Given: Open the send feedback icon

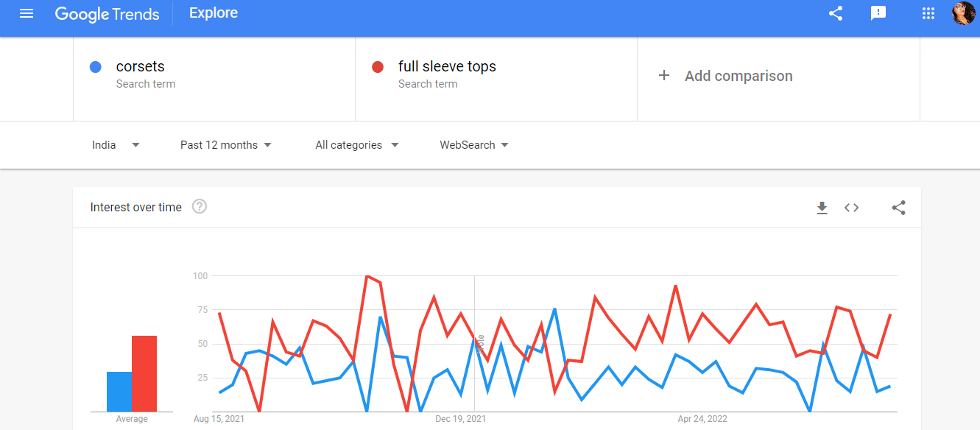Looking at the screenshot, I should click(878, 13).
